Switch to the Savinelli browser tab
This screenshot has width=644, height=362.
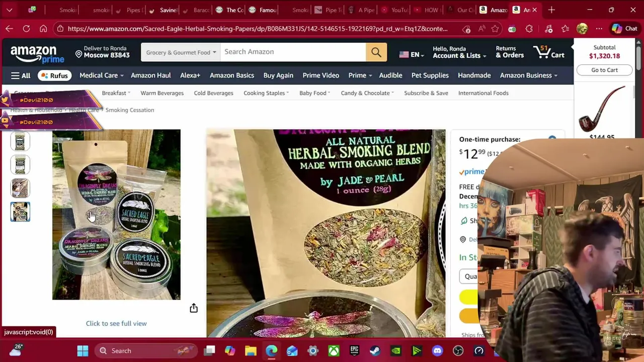(164, 10)
